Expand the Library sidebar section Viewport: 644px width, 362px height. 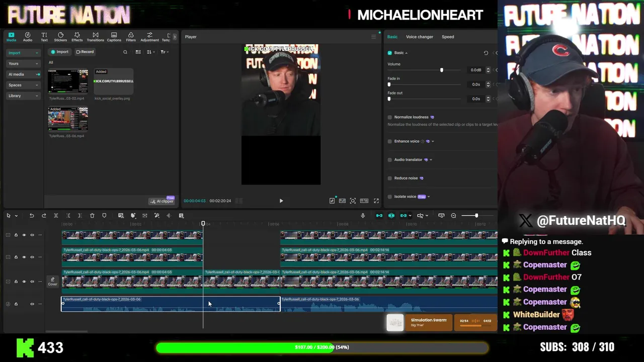click(23, 96)
